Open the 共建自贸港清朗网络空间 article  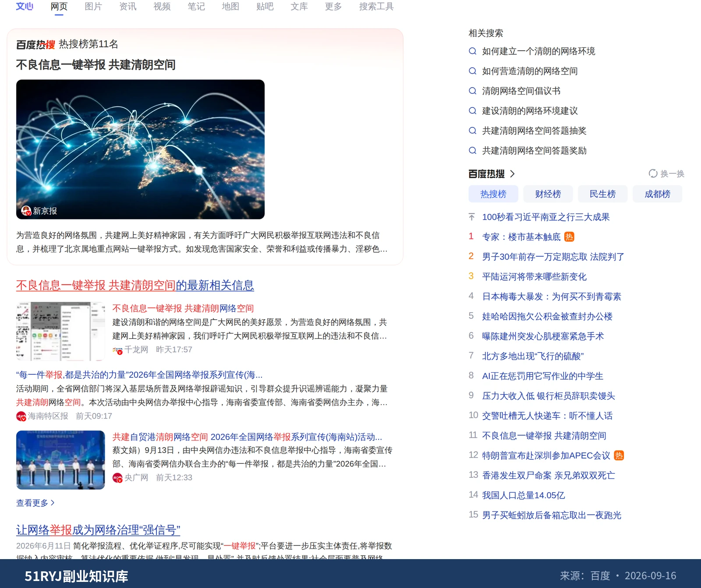248,437
